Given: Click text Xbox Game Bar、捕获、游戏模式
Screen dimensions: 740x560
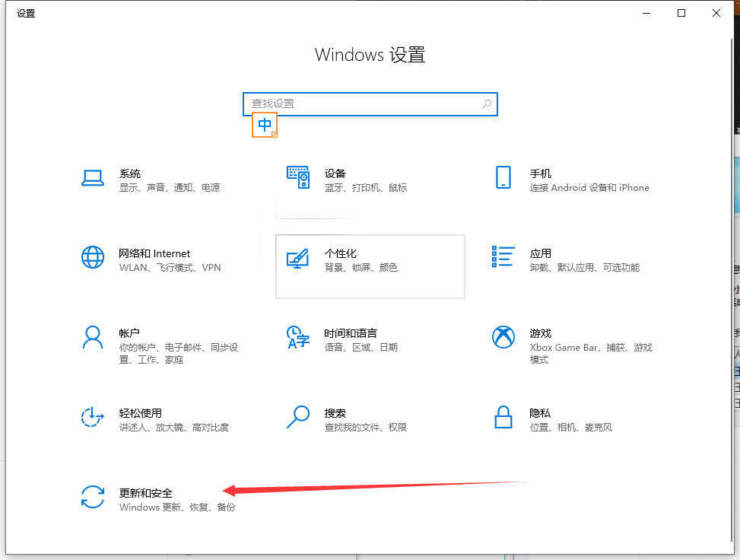Looking at the screenshot, I should click(x=591, y=354).
